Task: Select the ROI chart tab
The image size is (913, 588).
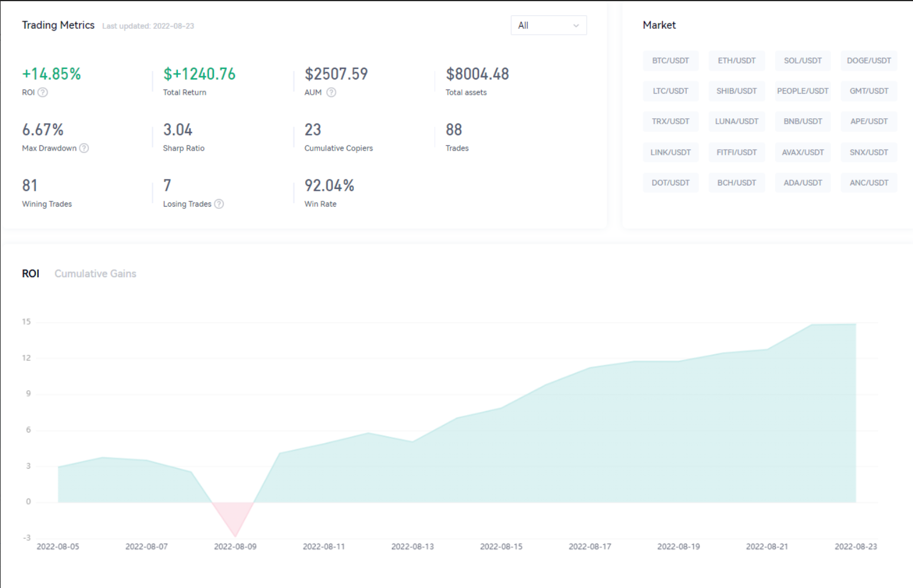Action: pyautogui.click(x=31, y=274)
